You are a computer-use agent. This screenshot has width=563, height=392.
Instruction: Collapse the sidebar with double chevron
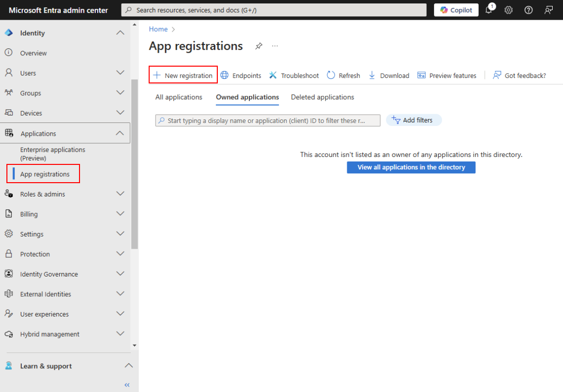pyautogui.click(x=127, y=385)
